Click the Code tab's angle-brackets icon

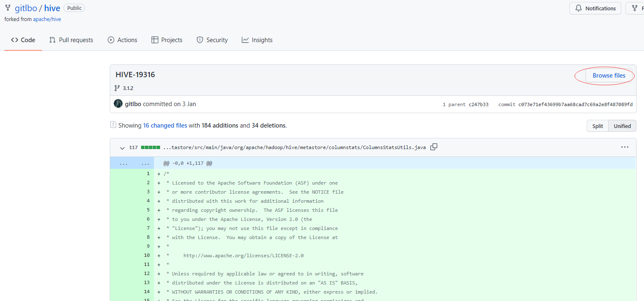(14, 40)
